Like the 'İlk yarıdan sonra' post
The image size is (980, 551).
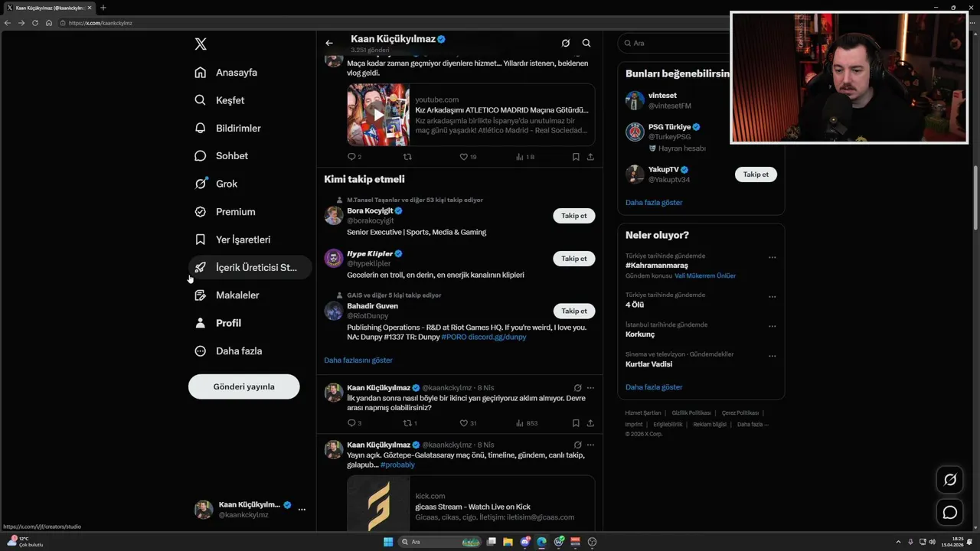pos(463,423)
